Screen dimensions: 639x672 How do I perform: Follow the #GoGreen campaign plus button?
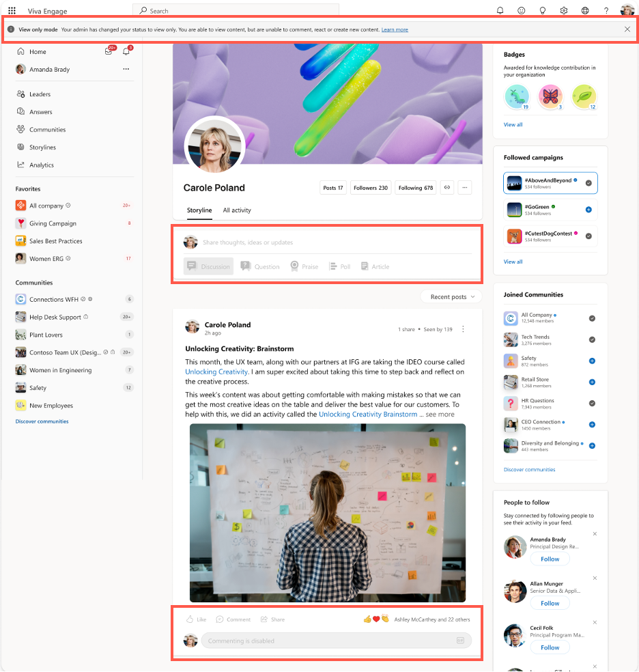588,210
